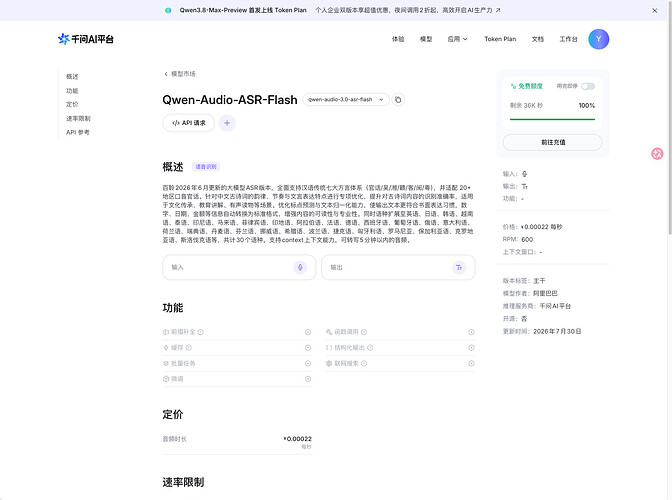Open the 模型 menu item
This screenshot has width=672, height=500.
click(x=426, y=39)
